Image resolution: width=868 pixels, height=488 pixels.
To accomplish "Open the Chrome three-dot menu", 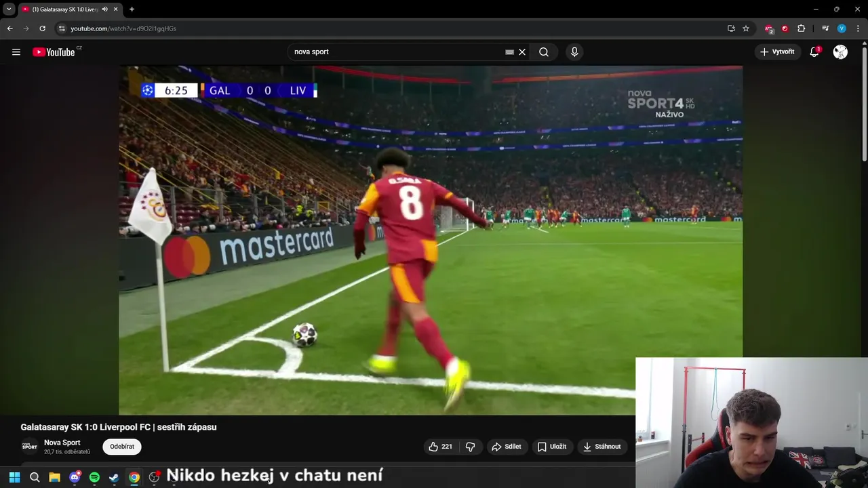I will click(x=858, y=28).
